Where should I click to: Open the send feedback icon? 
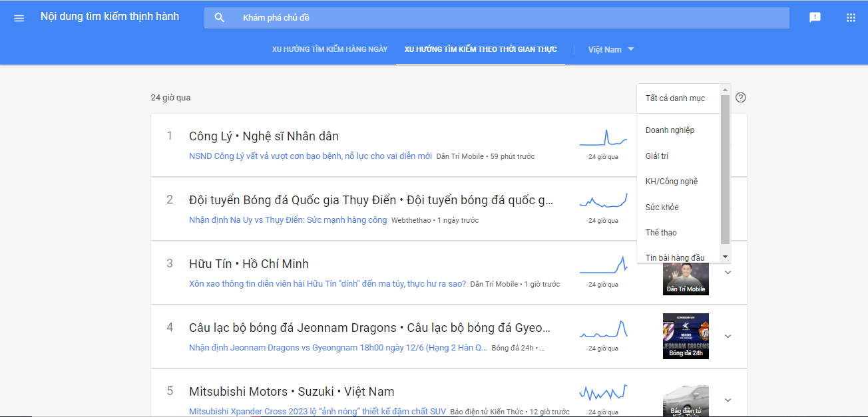point(815,17)
